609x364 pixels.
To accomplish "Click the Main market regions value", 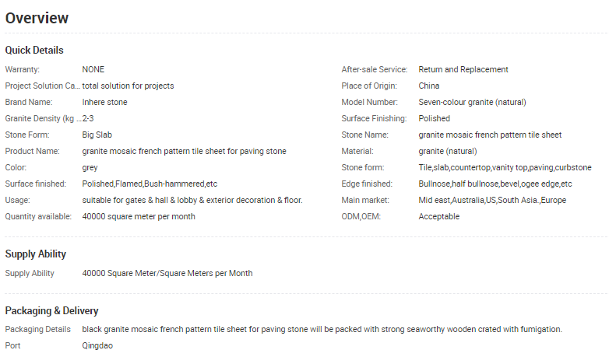I will [492, 200].
